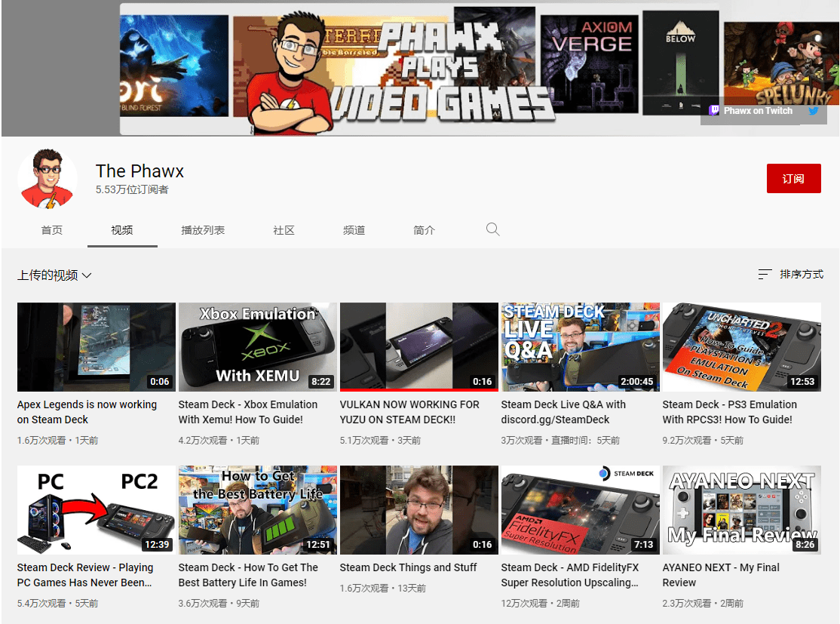Screen dimensions: 840x624
Task: Click the sort lines icon beside 排序方式
Action: [x=765, y=275]
